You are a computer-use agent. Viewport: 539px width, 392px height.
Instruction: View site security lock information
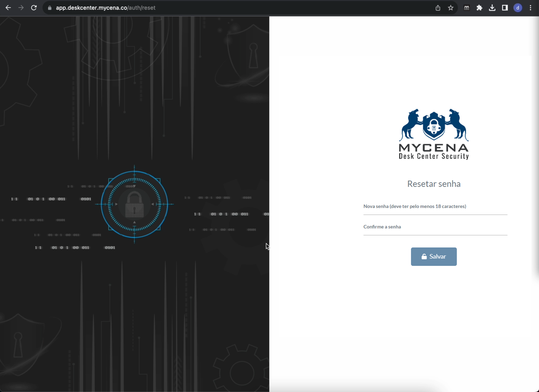[x=50, y=8]
